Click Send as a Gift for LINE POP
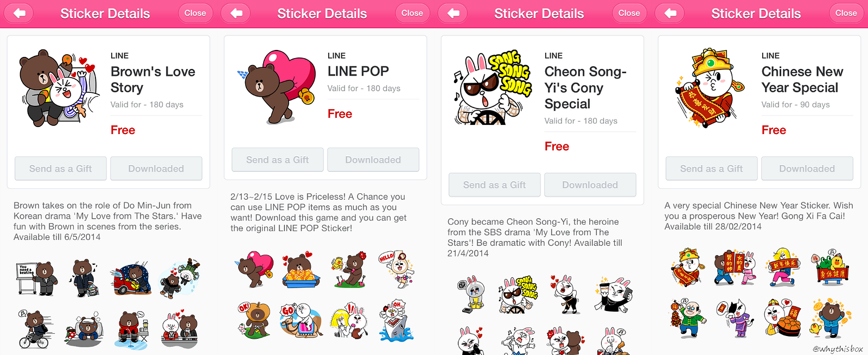The width and height of the screenshot is (868, 355). point(278,160)
